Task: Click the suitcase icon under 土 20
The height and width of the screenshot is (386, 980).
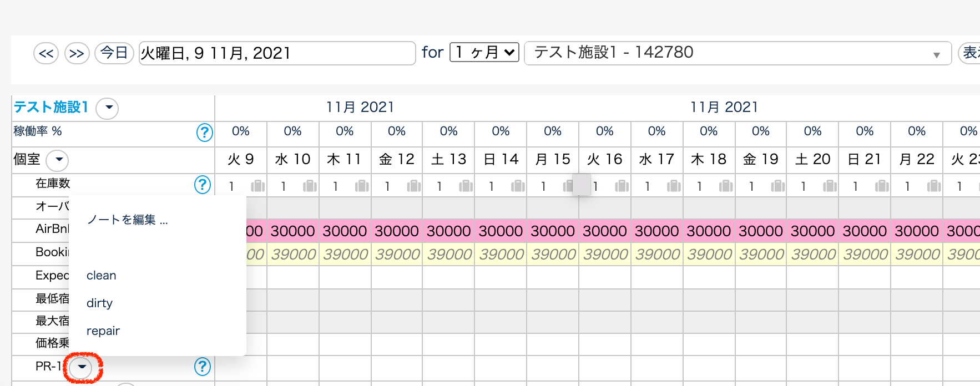Action: 830,186
